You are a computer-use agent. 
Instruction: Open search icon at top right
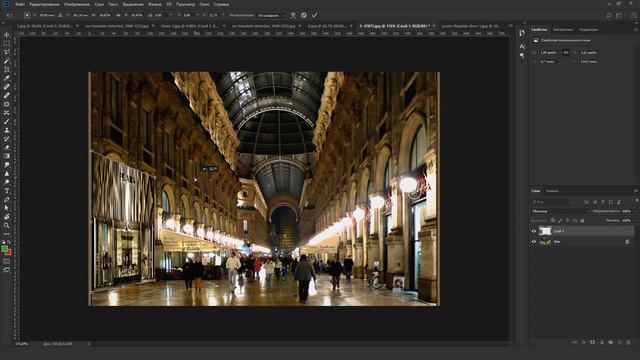[x=609, y=15]
